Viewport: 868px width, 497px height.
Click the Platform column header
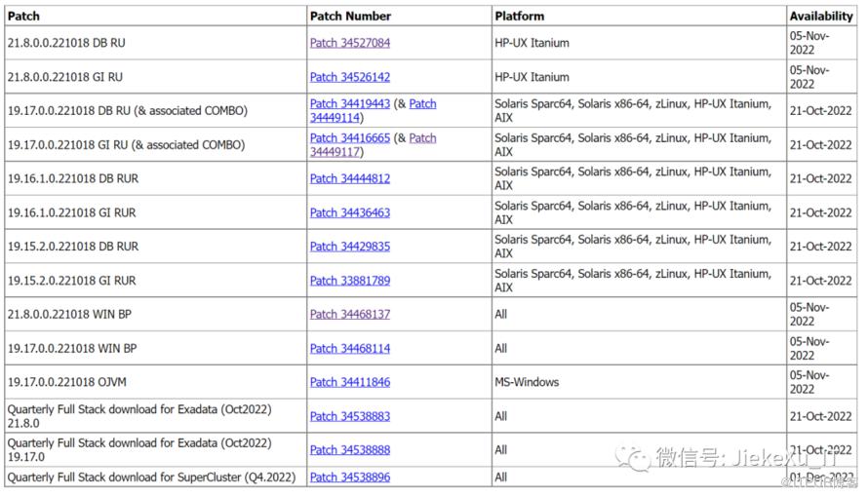[519, 16]
